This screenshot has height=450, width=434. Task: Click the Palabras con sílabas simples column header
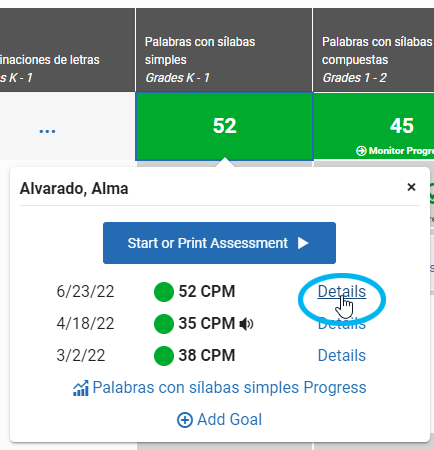[224, 50]
